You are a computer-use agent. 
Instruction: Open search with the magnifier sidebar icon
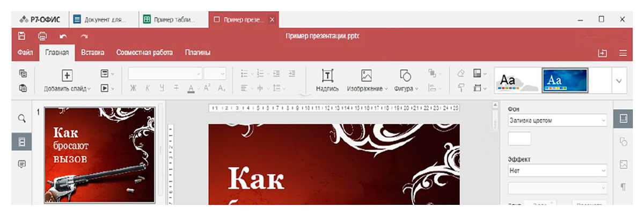tap(22, 119)
